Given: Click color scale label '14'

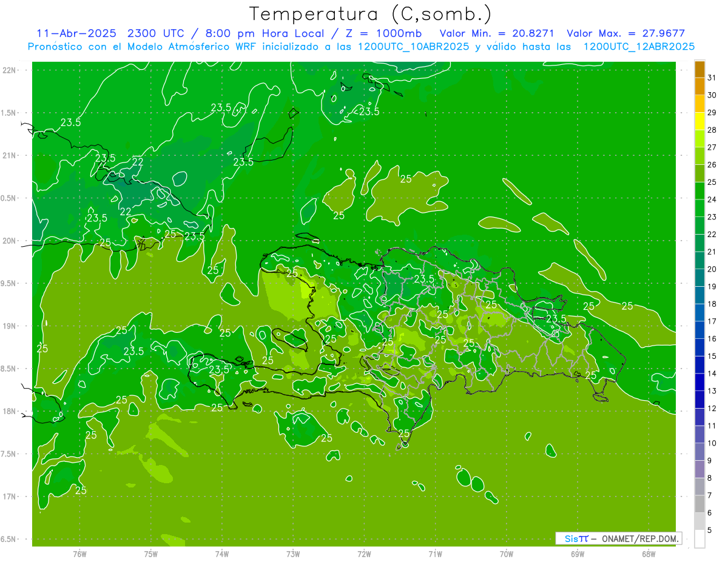Looking at the screenshot, I should (x=712, y=373).
